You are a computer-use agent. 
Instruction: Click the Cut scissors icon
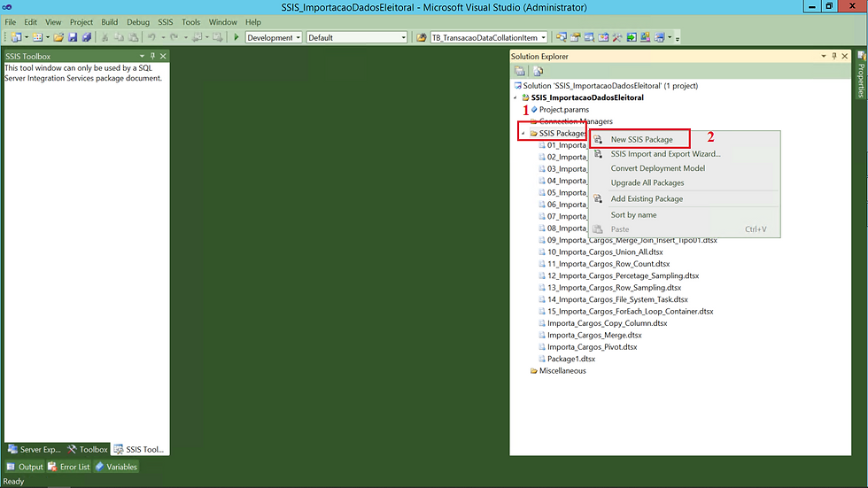pyautogui.click(x=105, y=37)
